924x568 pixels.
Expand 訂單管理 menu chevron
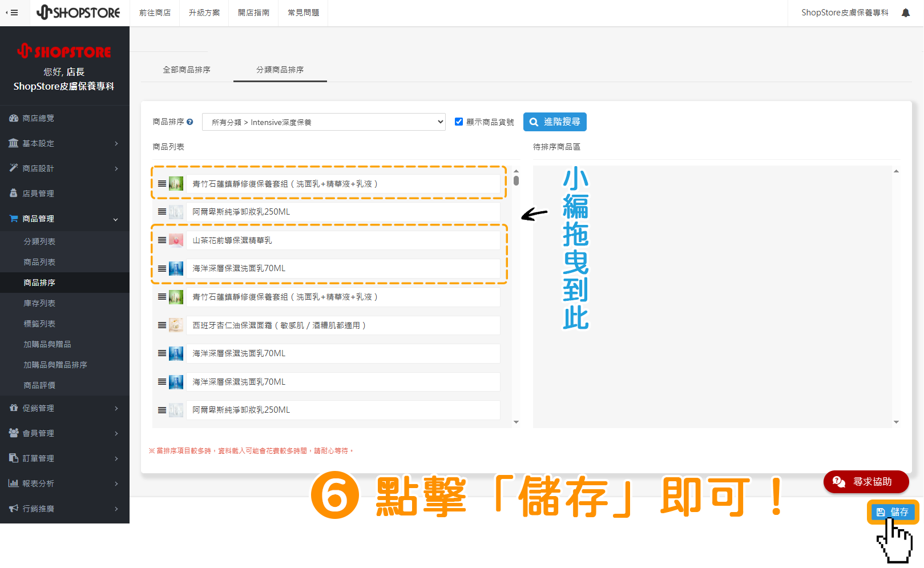[x=116, y=458]
